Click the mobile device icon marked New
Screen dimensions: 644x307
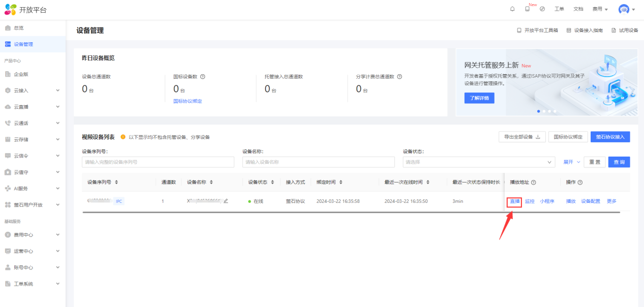pos(527,9)
